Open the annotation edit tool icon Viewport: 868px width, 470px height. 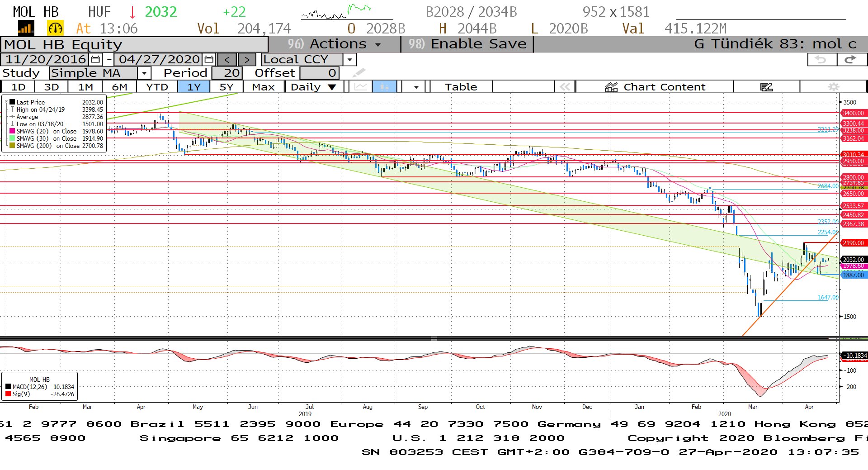tap(766, 87)
